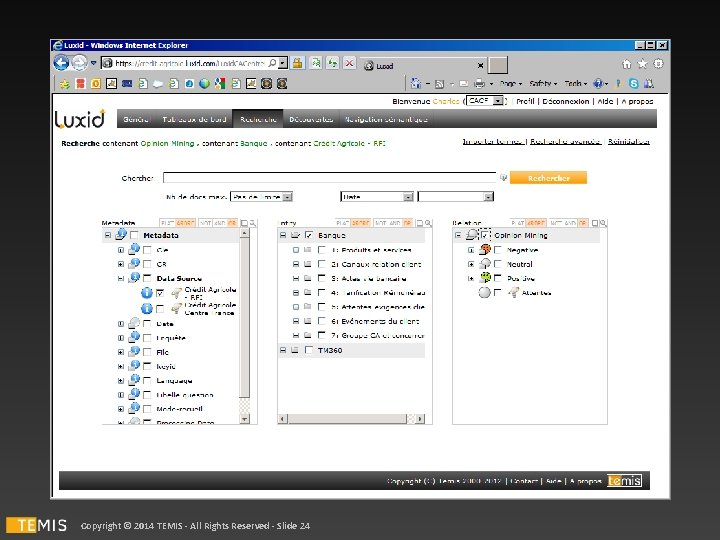
Task: Open the Tableaux de bord tab
Action: click(194, 119)
